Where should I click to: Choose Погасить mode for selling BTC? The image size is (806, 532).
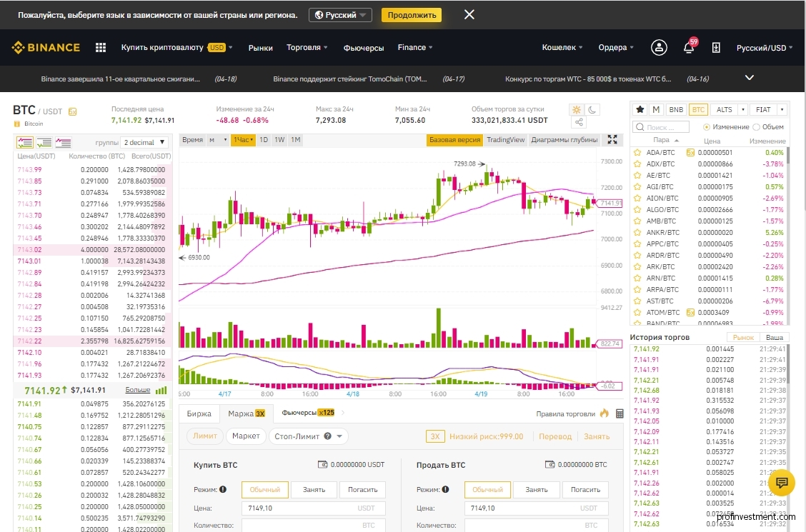(x=585, y=489)
